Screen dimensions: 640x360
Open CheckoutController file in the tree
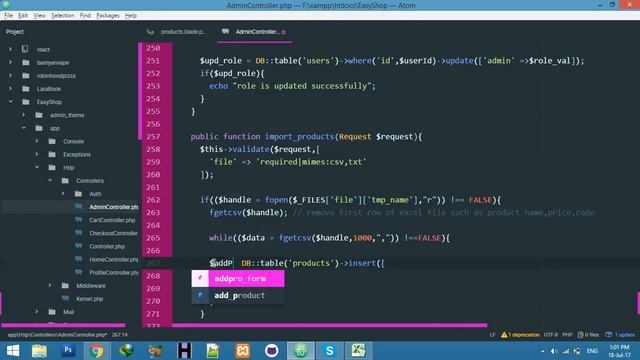click(113, 233)
